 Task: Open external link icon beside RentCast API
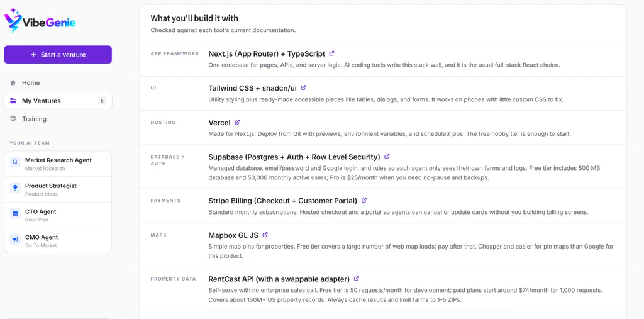click(357, 278)
